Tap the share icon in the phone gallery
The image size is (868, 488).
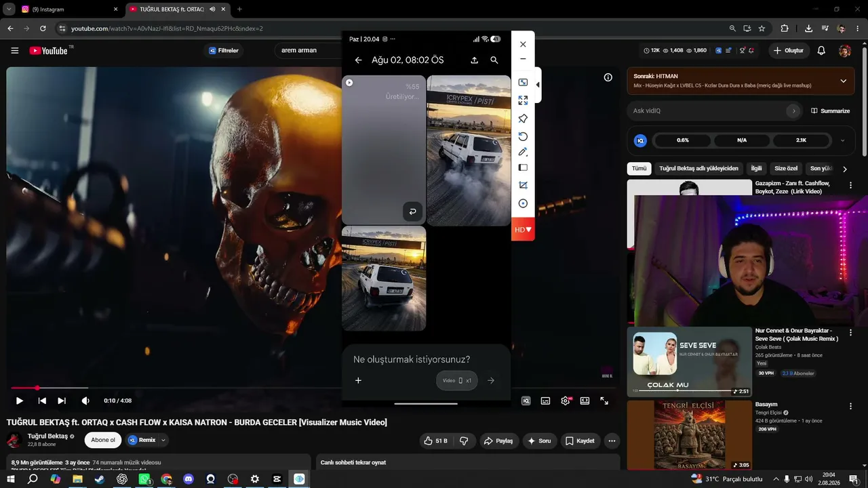click(x=474, y=60)
